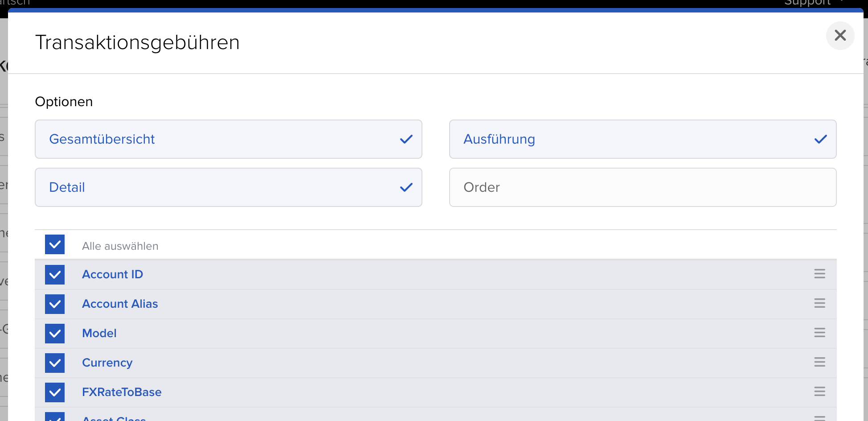Screen dimensions: 868x421
Task: Deselect the Ausführung option
Action: 643,139
